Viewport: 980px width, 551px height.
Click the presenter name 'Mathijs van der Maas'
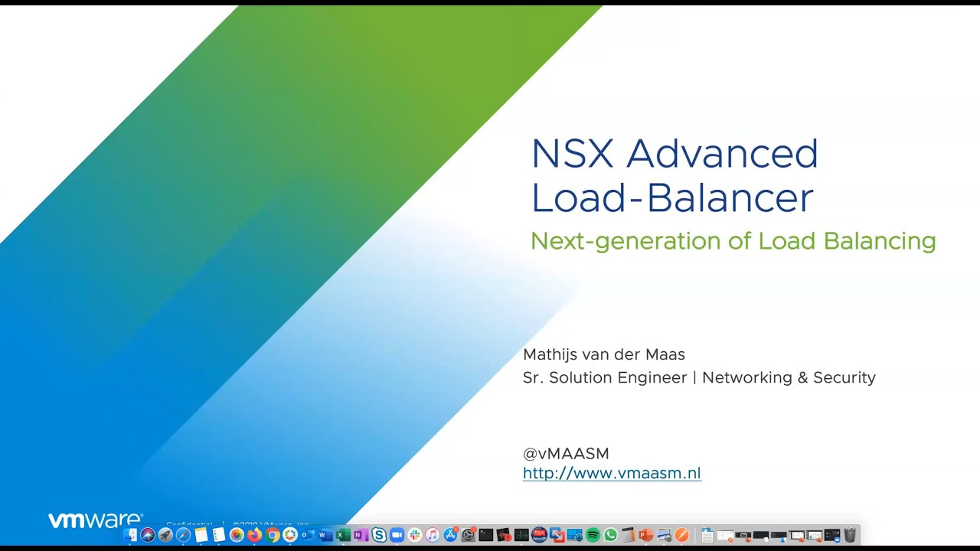tap(604, 355)
